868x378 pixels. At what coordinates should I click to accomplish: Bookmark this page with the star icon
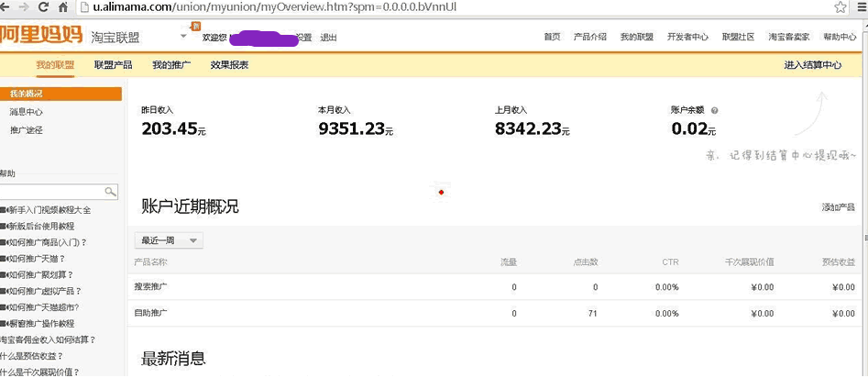840,7
